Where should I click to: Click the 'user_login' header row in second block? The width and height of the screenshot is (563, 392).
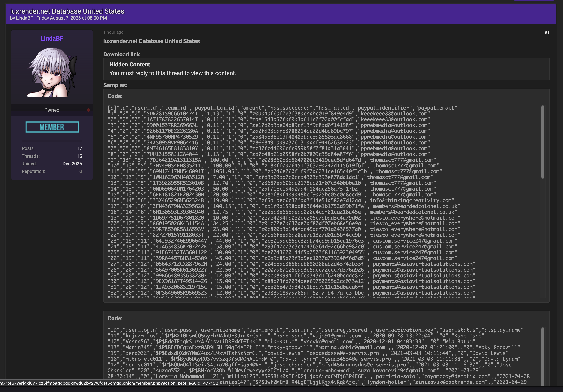pyautogui.click(x=316, y=330)
